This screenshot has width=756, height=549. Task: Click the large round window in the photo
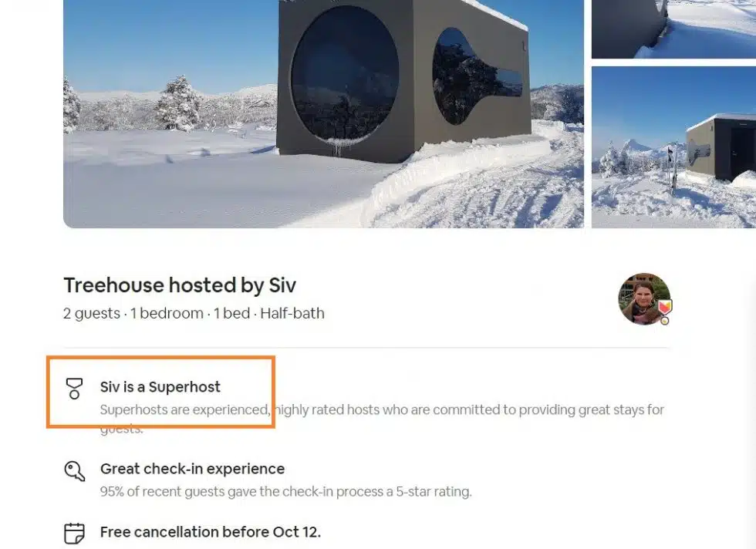click(x=346, y=74)
